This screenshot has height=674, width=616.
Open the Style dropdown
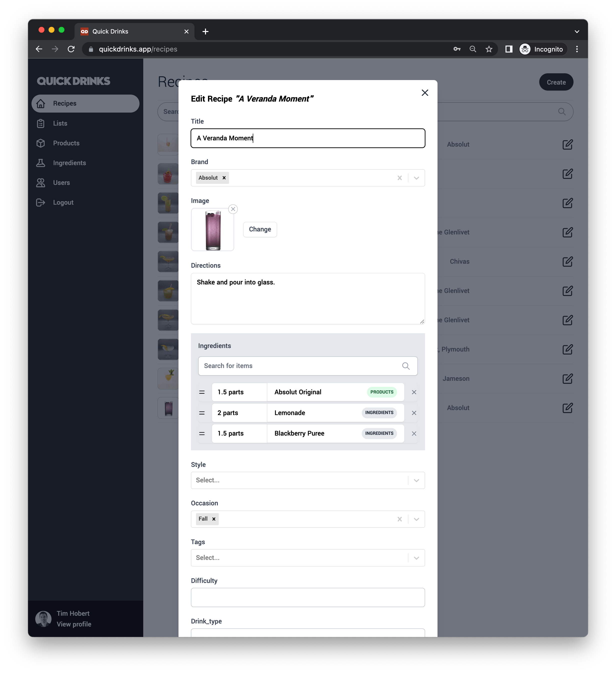tap(308, 480)
